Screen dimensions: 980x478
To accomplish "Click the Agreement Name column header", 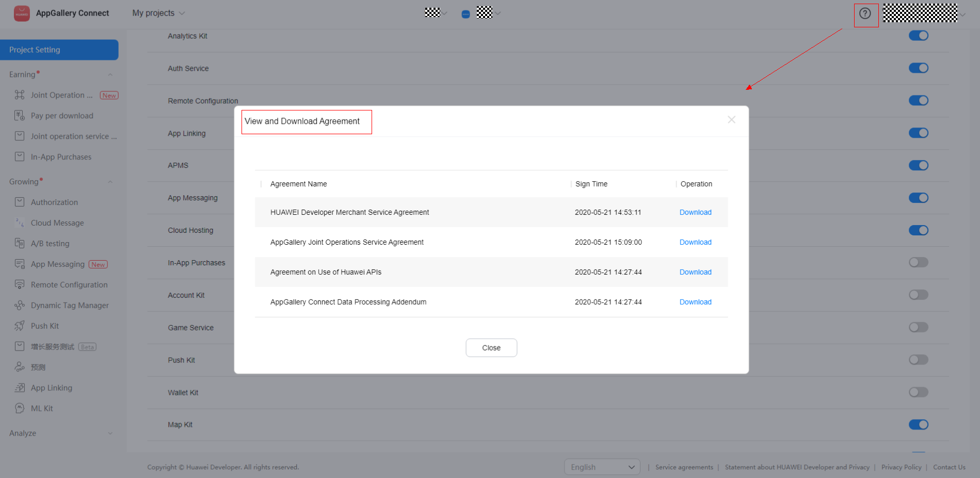I will pyautogui.click(x=299, y=184).
